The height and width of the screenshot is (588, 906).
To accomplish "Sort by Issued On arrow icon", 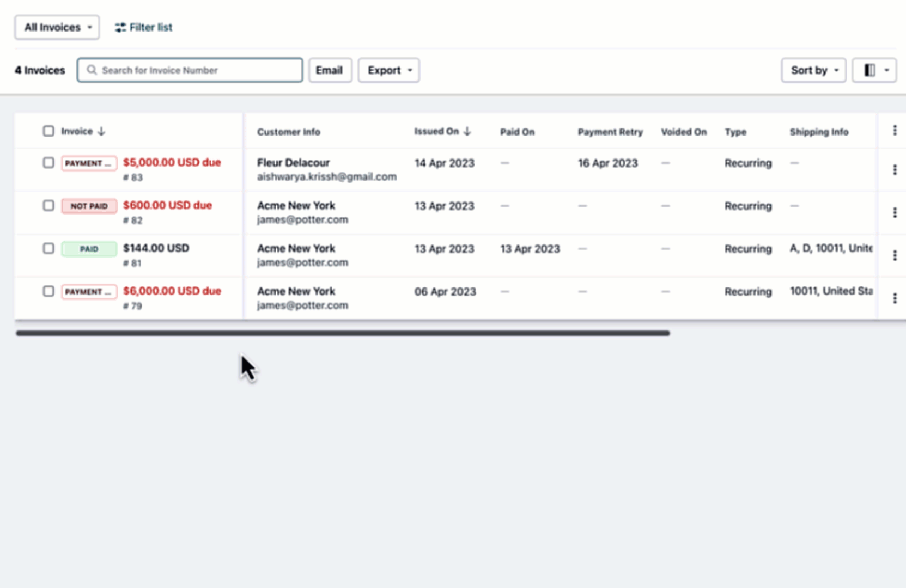I will pyautogui.click(x=467, y=131).
